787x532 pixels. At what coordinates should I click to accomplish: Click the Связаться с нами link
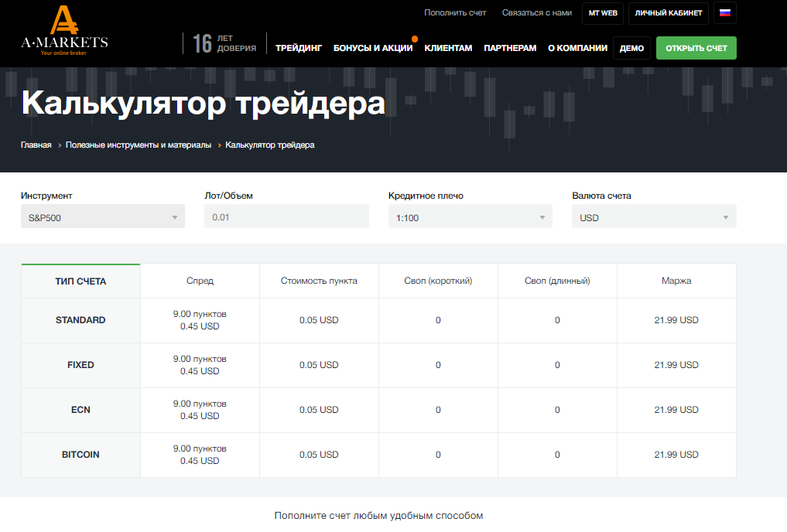(537, 13)
